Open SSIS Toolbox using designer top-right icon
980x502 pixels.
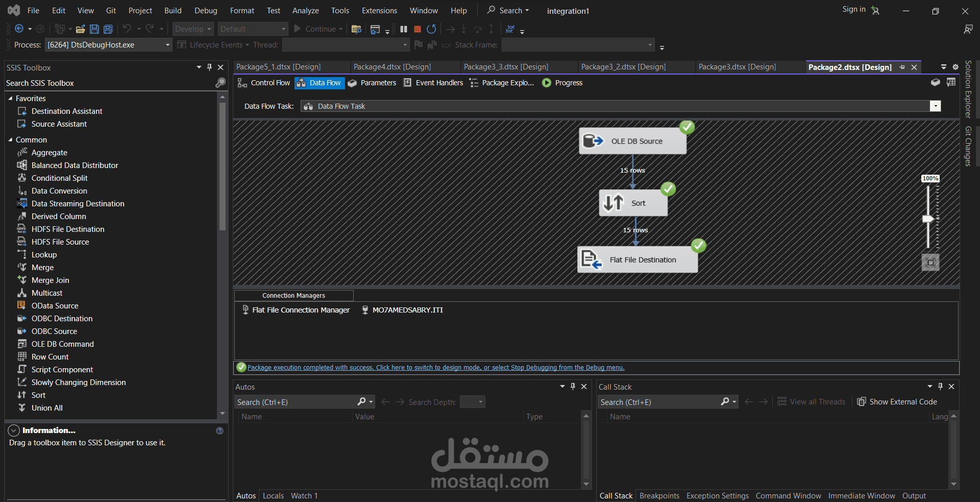click(936, 82)
